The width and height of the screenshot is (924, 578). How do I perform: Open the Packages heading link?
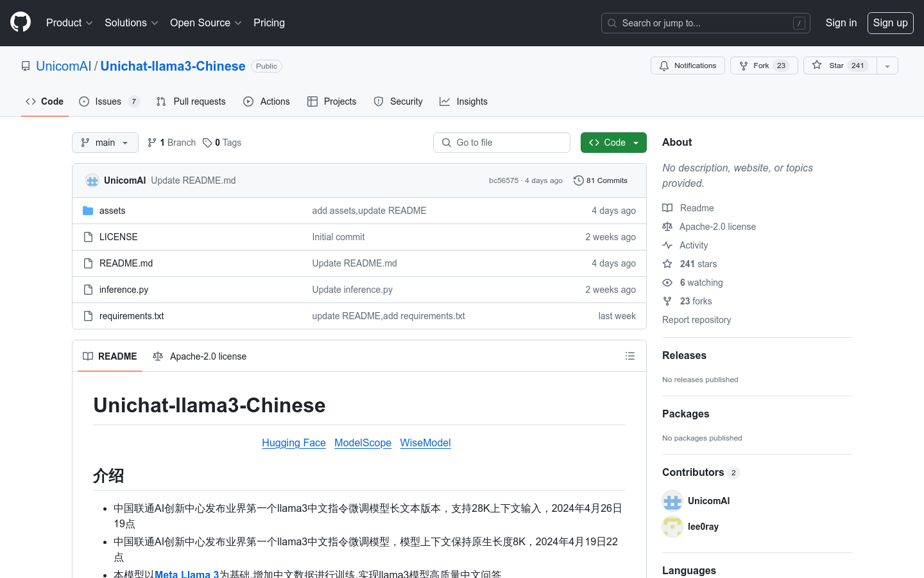click(x=685, y=414)
